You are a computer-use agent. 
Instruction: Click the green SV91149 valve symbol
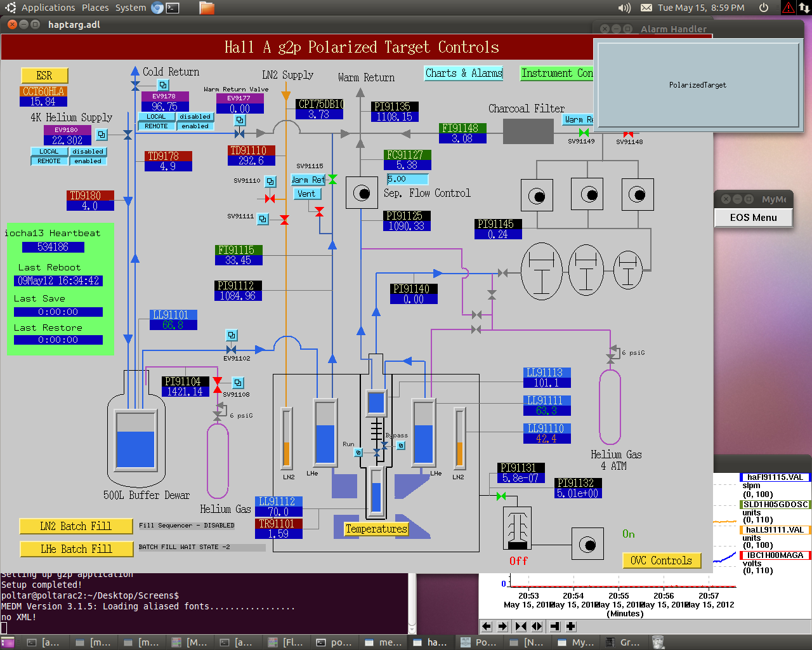tap(584, 133)
